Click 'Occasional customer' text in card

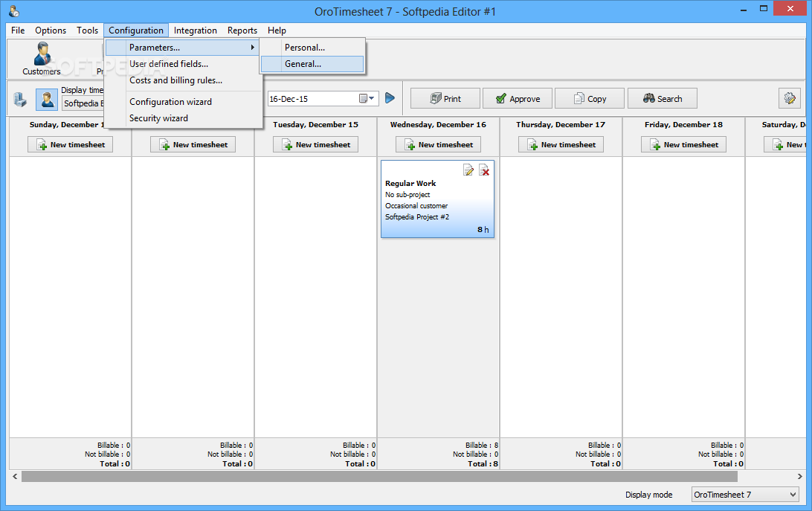(416, 206)
